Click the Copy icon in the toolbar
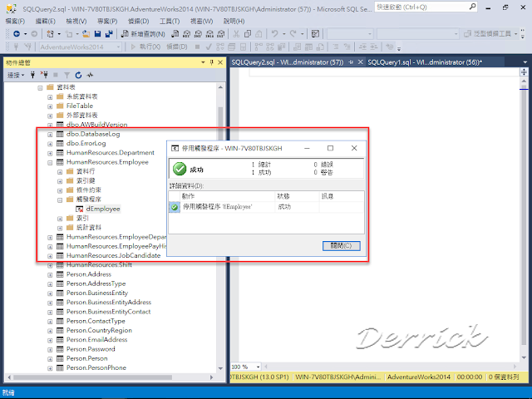The width and height of the screenshot is (532, 399). (248, 33)
